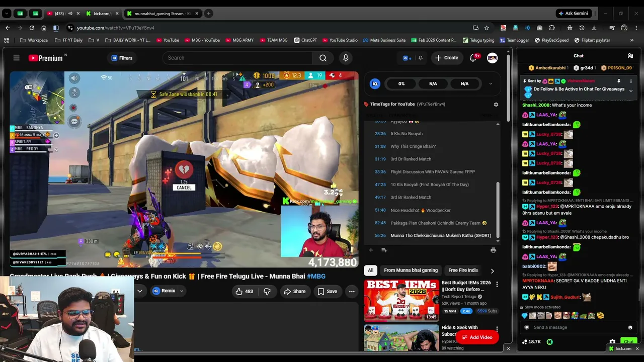Switch to munnabhai_gaming Stream tab
This screenshot has width=644, height=362.
tap(163, 14)
